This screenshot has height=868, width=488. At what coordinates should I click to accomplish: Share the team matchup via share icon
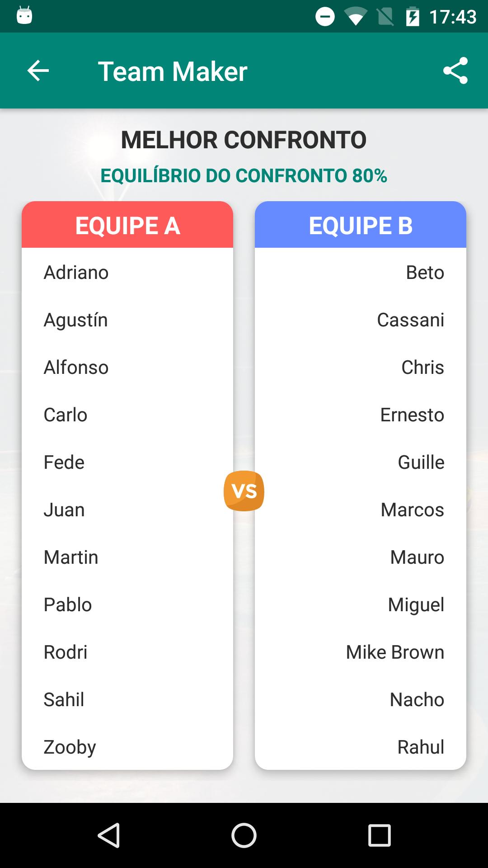click(x=455, y=71)
